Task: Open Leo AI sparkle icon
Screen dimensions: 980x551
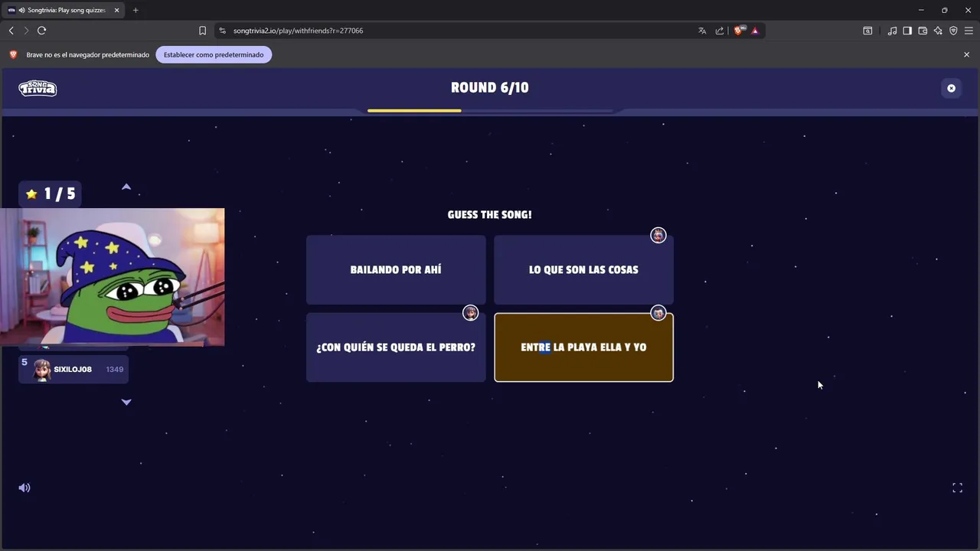Action: (938, 31)
